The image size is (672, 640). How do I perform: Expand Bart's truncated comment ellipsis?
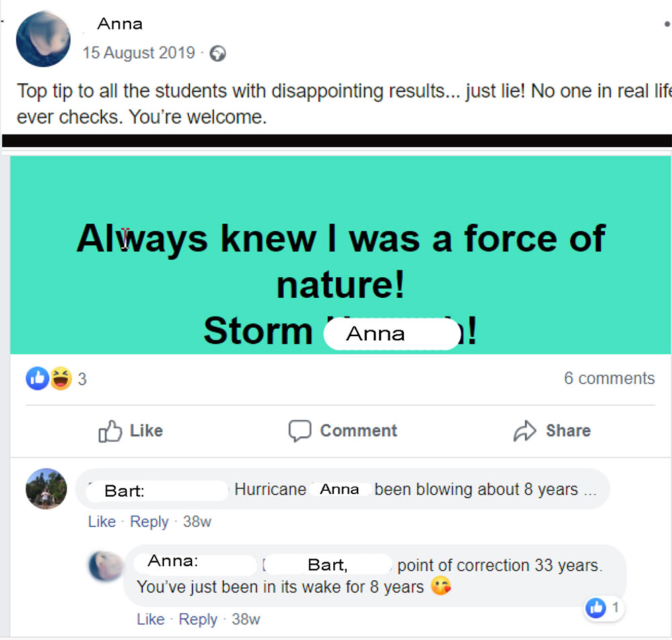coord(589,490)
